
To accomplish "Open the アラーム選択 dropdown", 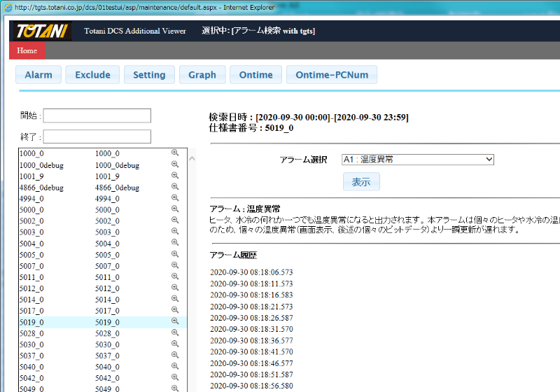I will (417, 160).
